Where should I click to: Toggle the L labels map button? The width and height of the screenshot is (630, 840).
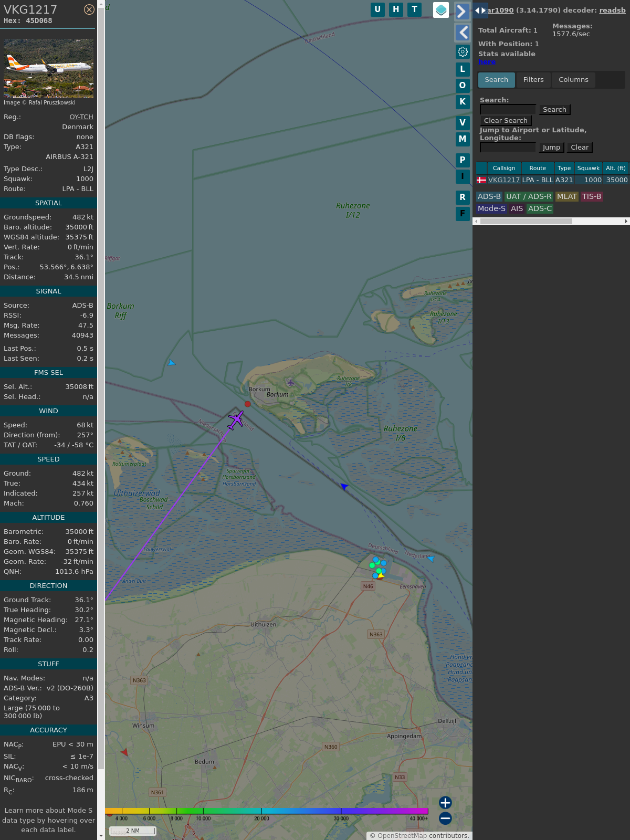[x=463, y=69]
